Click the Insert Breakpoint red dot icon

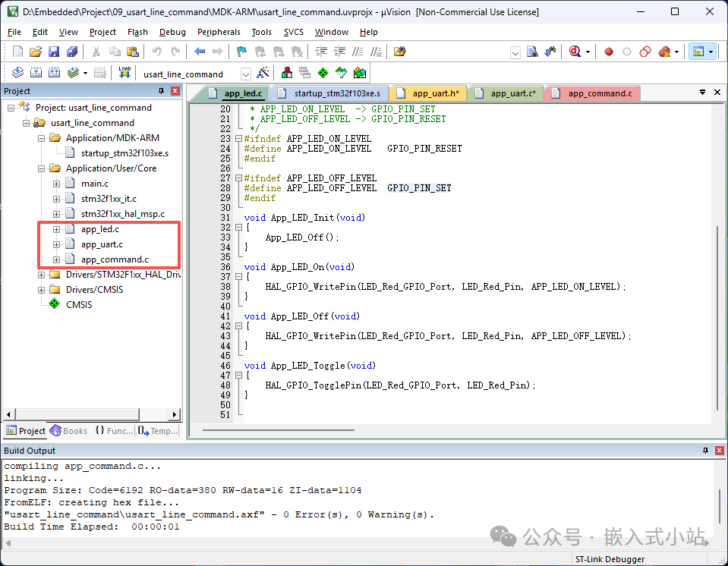pyautogui.click(x=609, y=52)
